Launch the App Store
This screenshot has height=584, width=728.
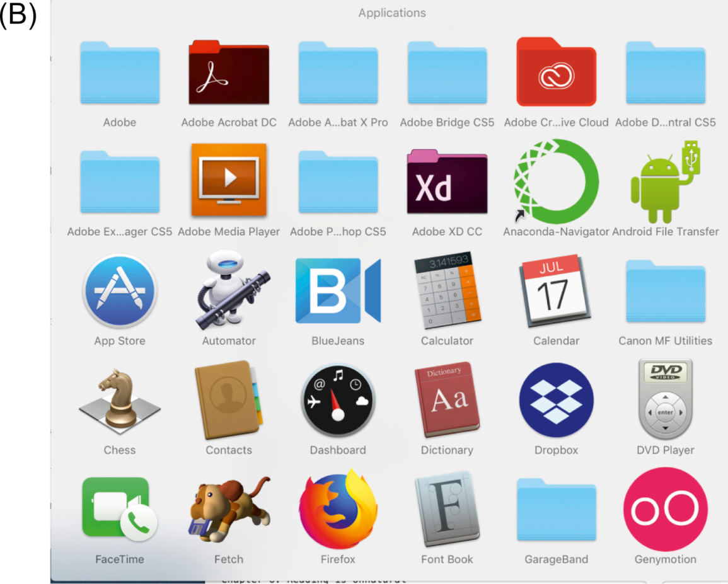pyautogui.click(x=120, y=291)
